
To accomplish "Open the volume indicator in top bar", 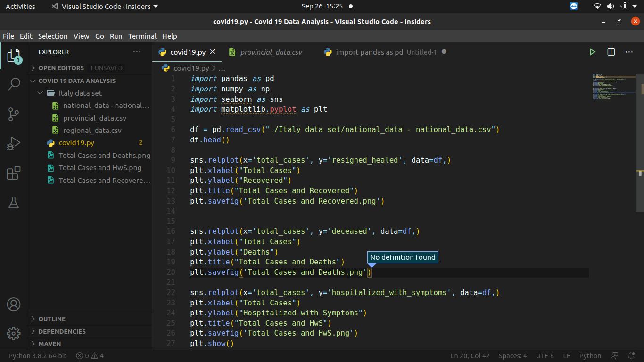I will (611, 6).
